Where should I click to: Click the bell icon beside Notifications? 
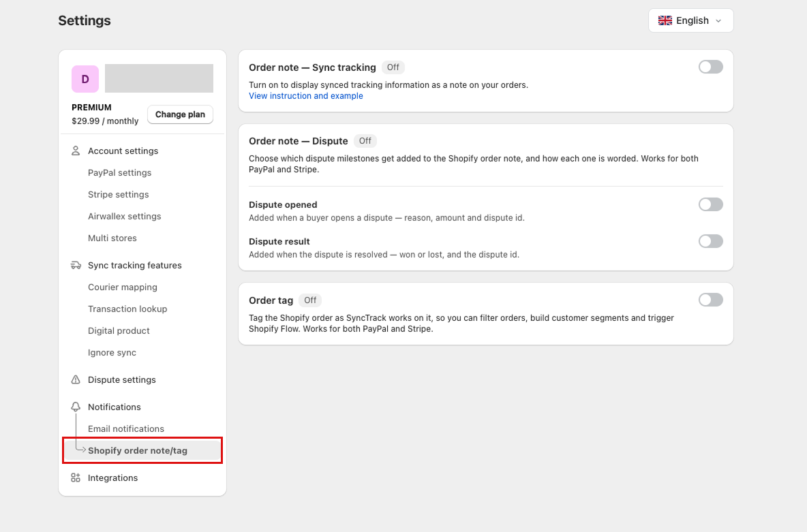coord(76,407)
